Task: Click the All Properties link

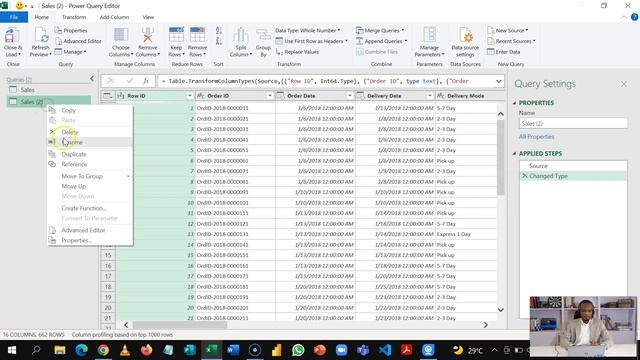Action: coord(536,137)
